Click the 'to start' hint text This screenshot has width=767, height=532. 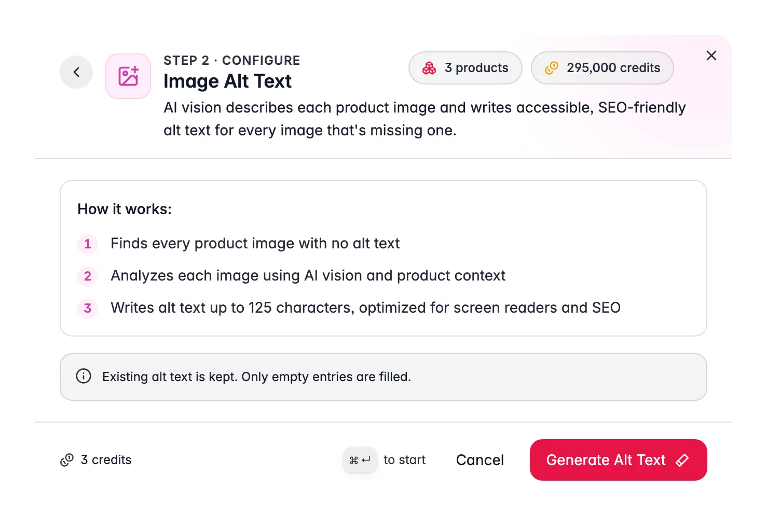[x=404, y=460]
